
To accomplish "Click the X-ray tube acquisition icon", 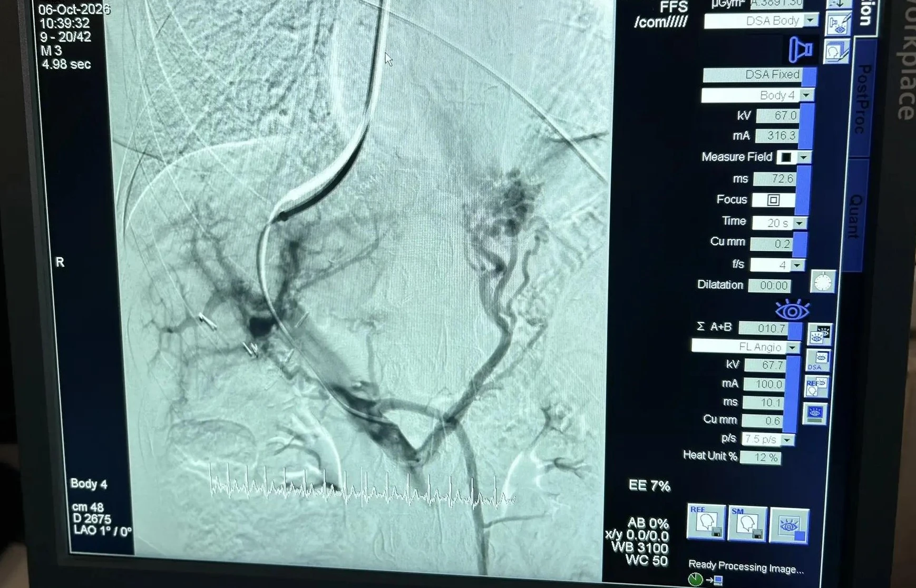I will 800,50.
